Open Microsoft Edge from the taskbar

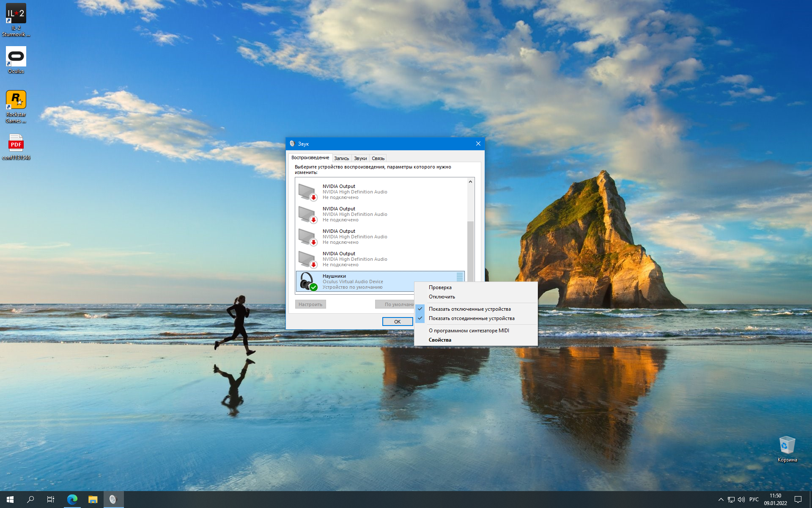(72, 500)
